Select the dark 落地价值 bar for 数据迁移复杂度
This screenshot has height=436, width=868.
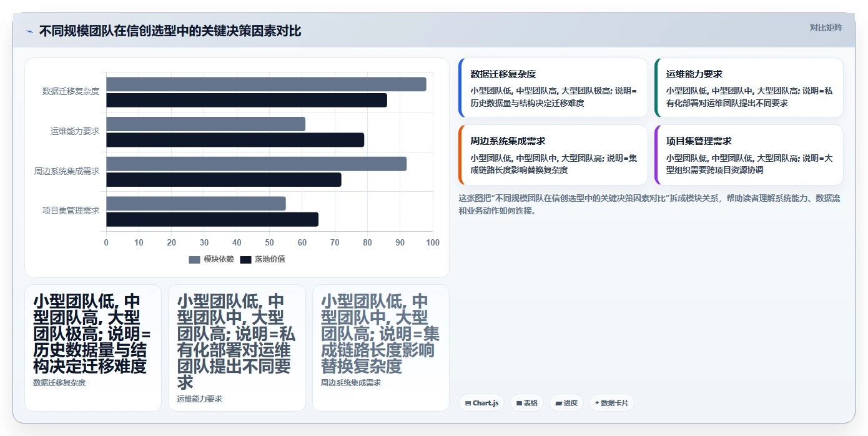[x=247, y=100]
